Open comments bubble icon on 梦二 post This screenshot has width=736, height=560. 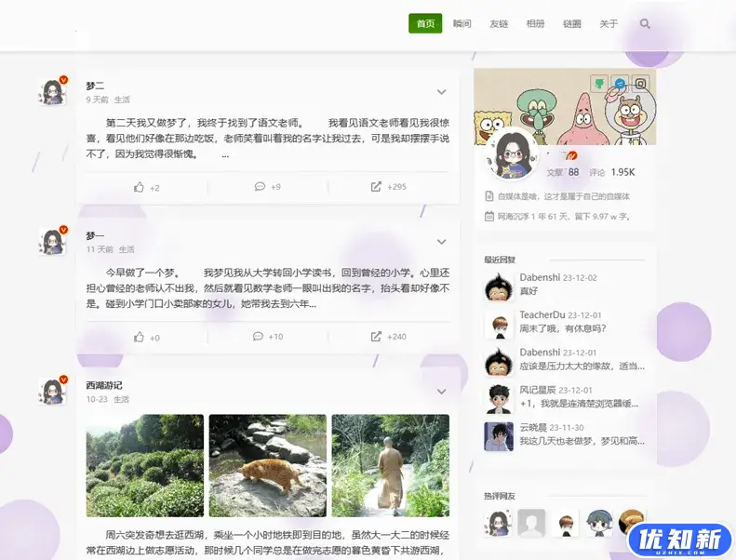260,186
